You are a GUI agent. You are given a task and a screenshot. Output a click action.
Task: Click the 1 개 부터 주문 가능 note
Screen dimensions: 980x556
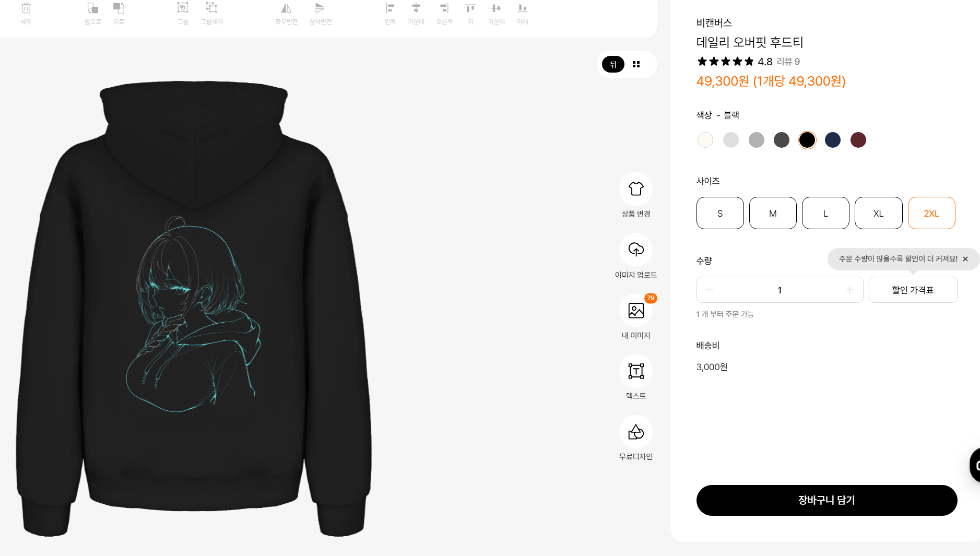[x=725, y=314]
